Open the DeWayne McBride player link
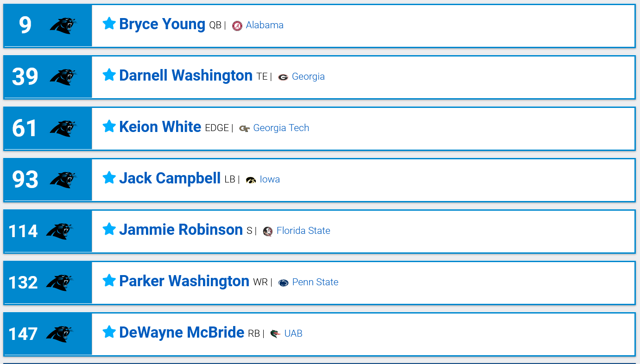Screen dimensions: 640x364 coord(182,333)
